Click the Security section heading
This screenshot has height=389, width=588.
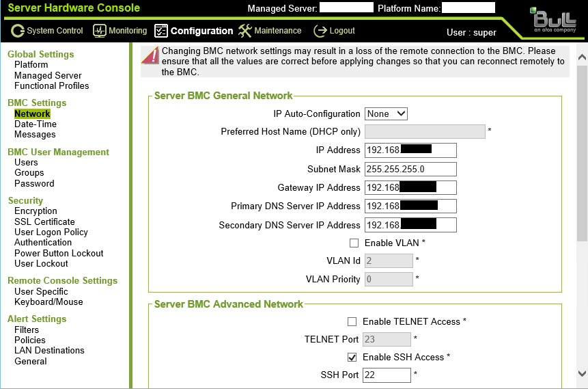(x=25, y=200)
